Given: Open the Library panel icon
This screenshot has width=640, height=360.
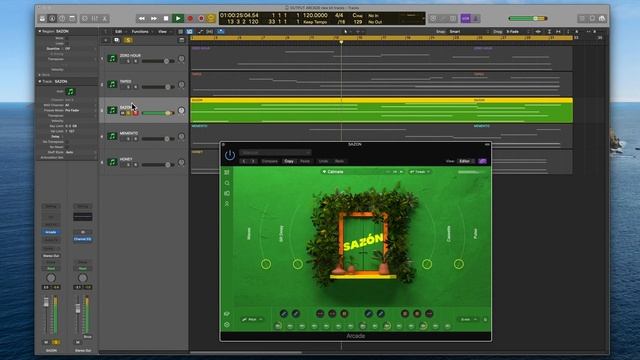Looking at the screenshot, I should pyautogui.click(x=42, y=18).
